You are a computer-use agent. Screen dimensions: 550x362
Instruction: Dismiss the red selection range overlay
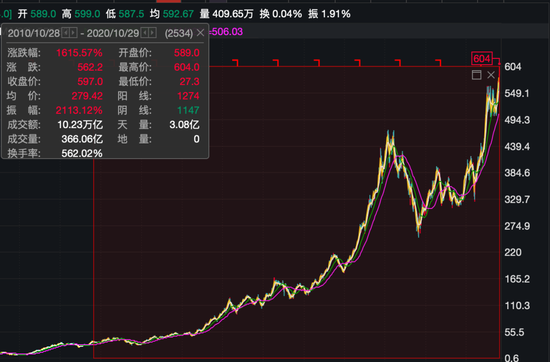point(491,75)
